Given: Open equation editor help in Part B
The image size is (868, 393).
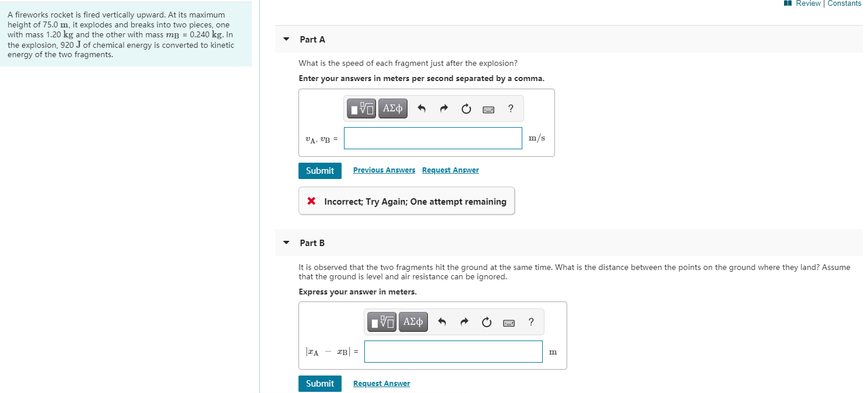Looking at the screenshot, I should (x=530, y=322).
